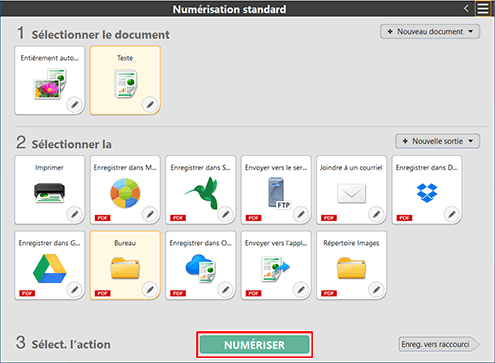Choose the Imprimer output tile
This screenshot has width=495, height=363.
point(50,190)
